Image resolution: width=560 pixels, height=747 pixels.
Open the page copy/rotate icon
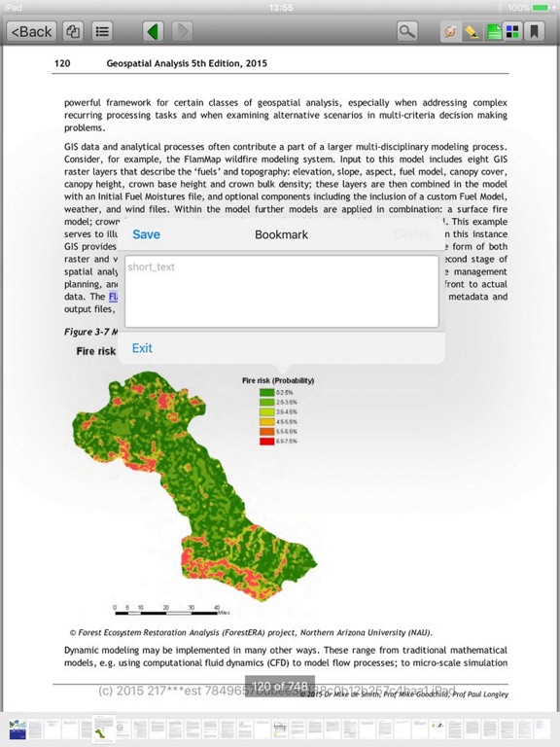73,31
